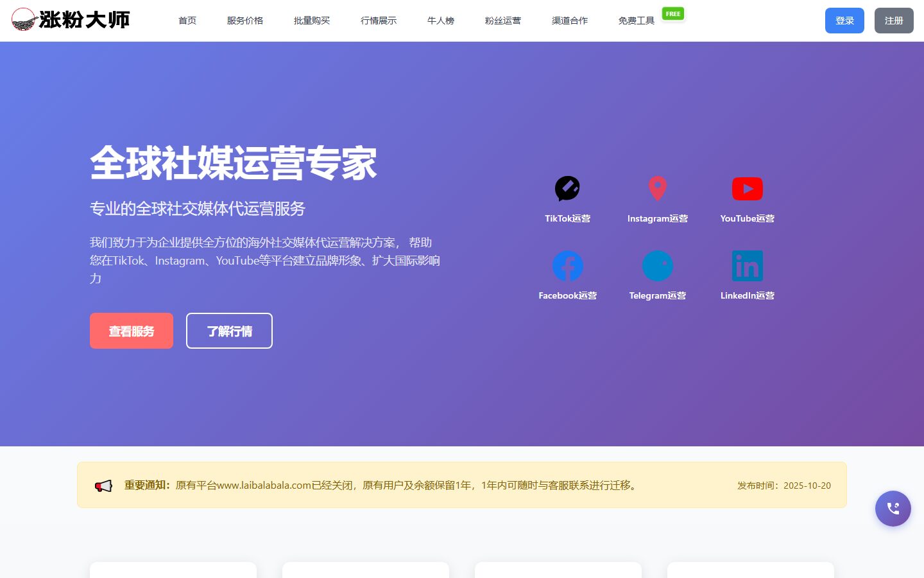Viewport: 924px width, 578px height.
Task: Open the YouTube运营 play icon
Action: click(747, 189)
